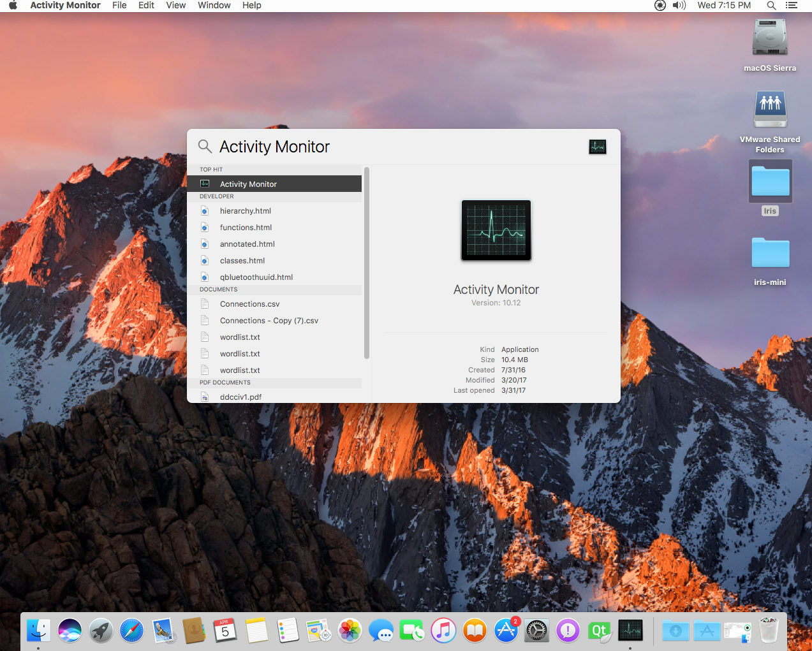
Task: Open iTunes icon in dock
Action: (444, 631)
